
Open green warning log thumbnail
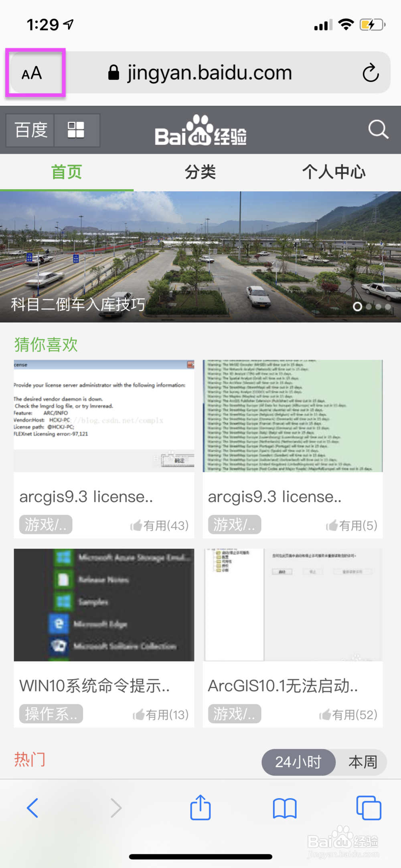pos(293,416)
